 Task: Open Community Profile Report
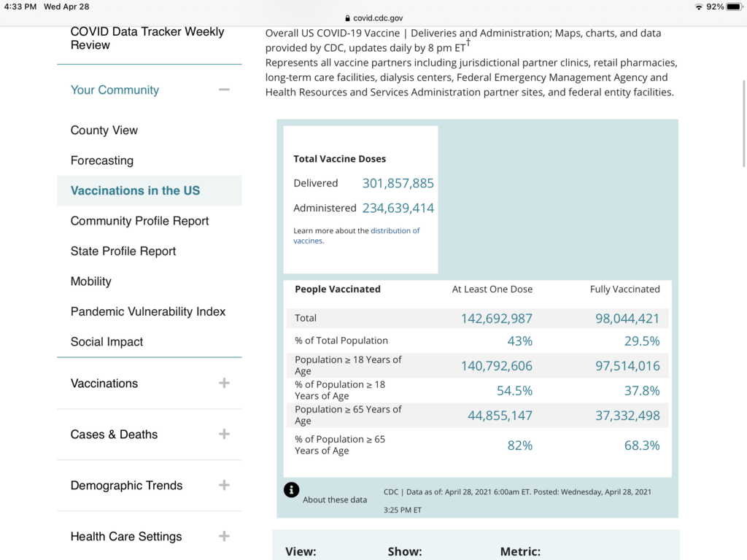(139, 221)
